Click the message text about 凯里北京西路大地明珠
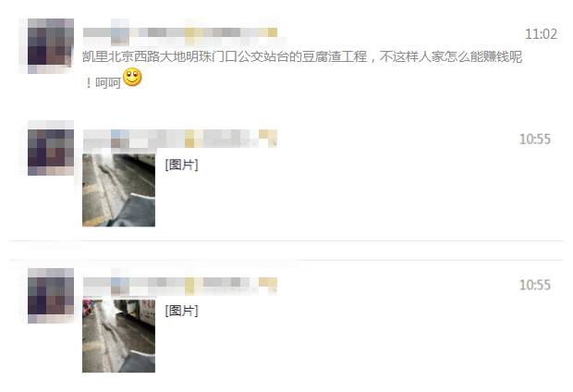573x392 pixels. [302, 69]
